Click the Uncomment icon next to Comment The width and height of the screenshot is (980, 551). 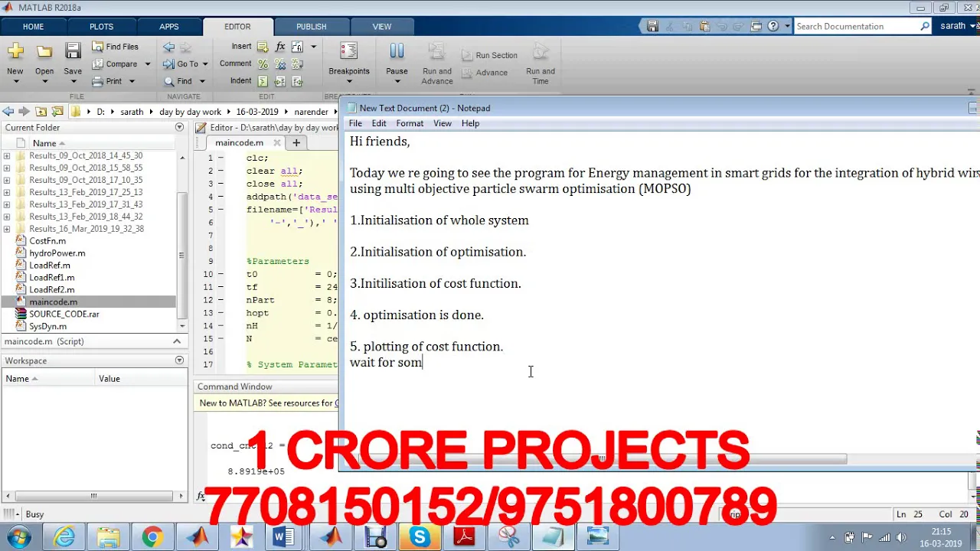pyautogui.click(x=280, y=64)
